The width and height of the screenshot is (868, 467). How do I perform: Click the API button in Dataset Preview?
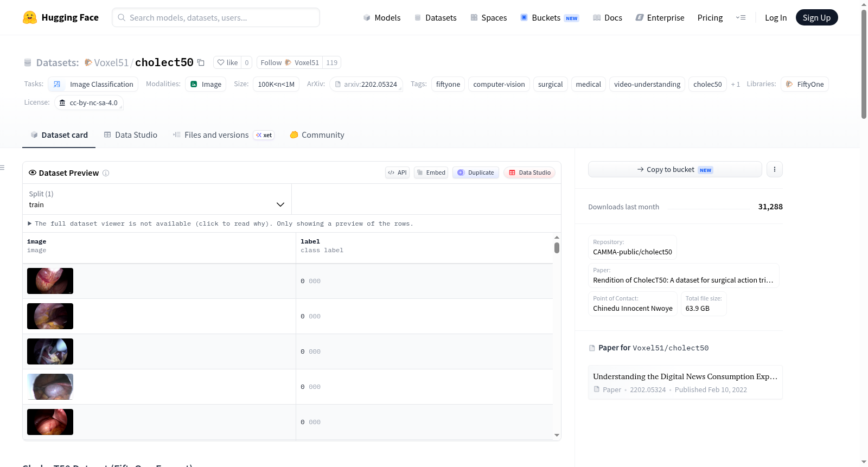tap(397, 172)
